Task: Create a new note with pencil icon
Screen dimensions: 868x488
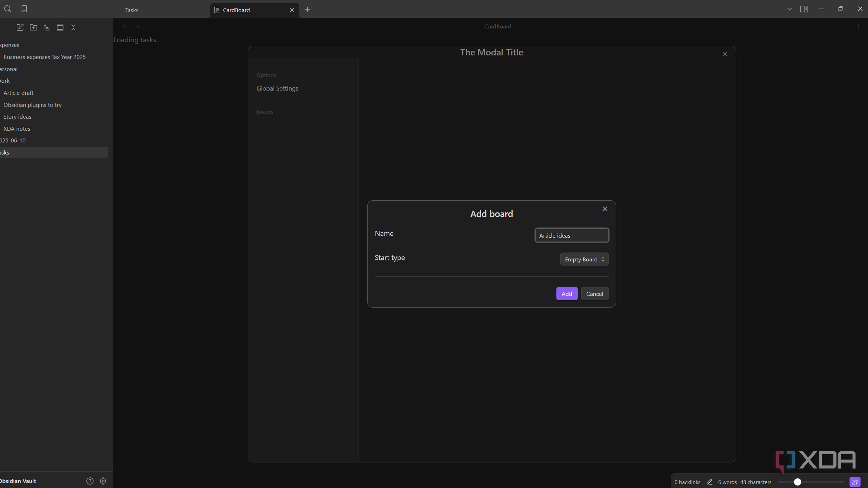Action: coord(20,27)
